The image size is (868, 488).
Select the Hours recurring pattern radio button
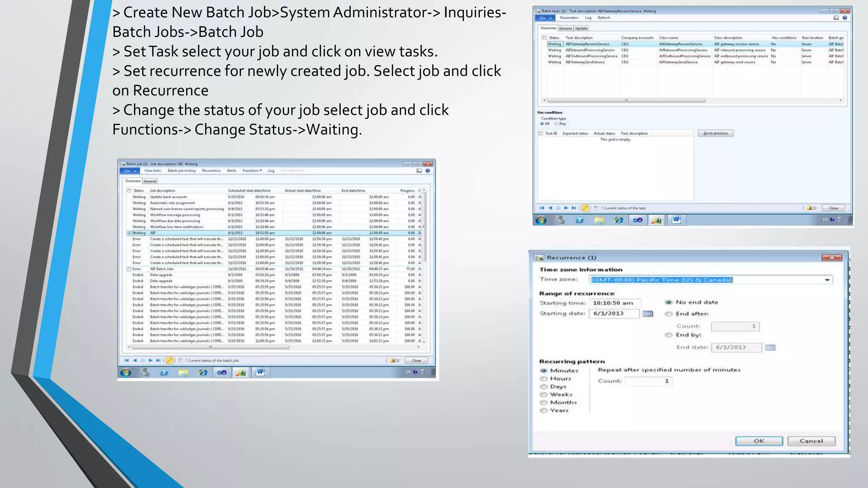point(544,379)
